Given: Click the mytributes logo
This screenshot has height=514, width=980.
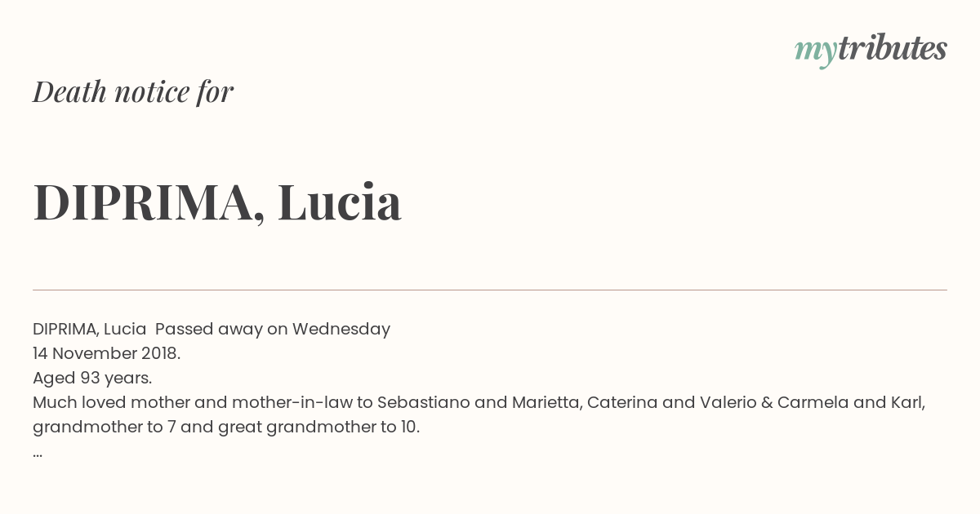Looking at the screenshot, I should click(871, 50).
